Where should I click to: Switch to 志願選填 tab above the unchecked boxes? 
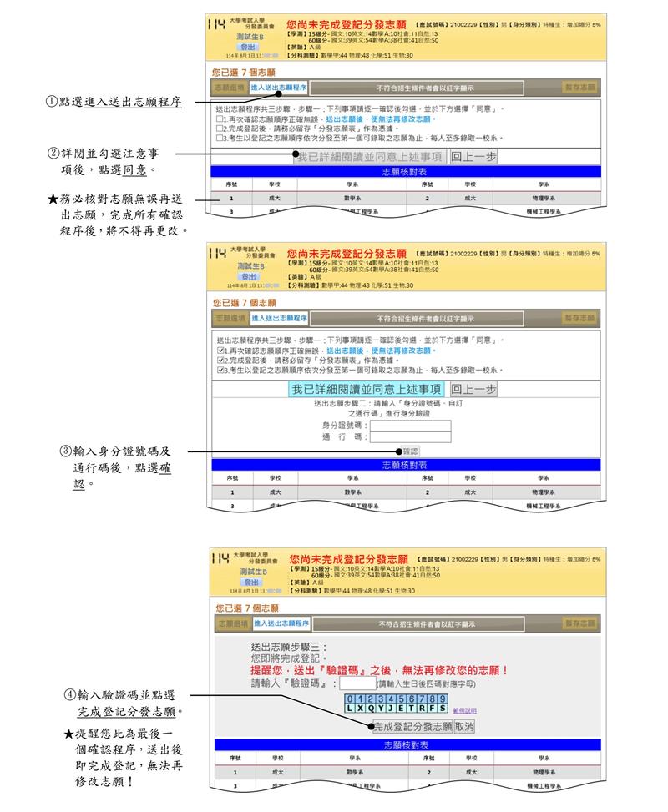point(229,88)
